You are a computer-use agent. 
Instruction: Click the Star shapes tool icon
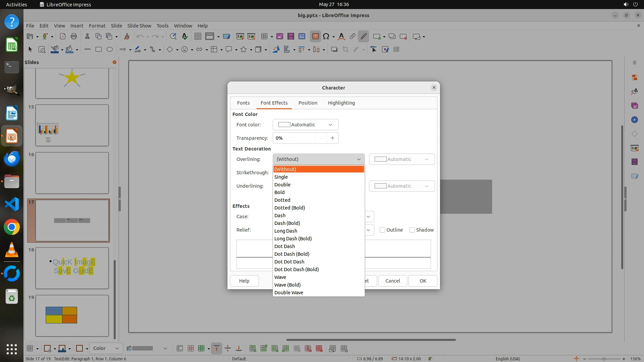(244, 49)
